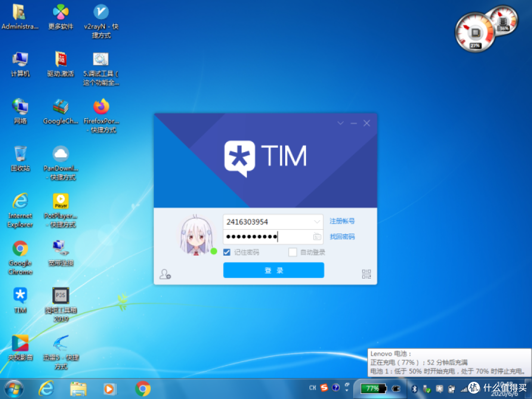This screenshot has height=399, width=532.
Task: Select the 网络 desktop icon
Action: (20, 111)
